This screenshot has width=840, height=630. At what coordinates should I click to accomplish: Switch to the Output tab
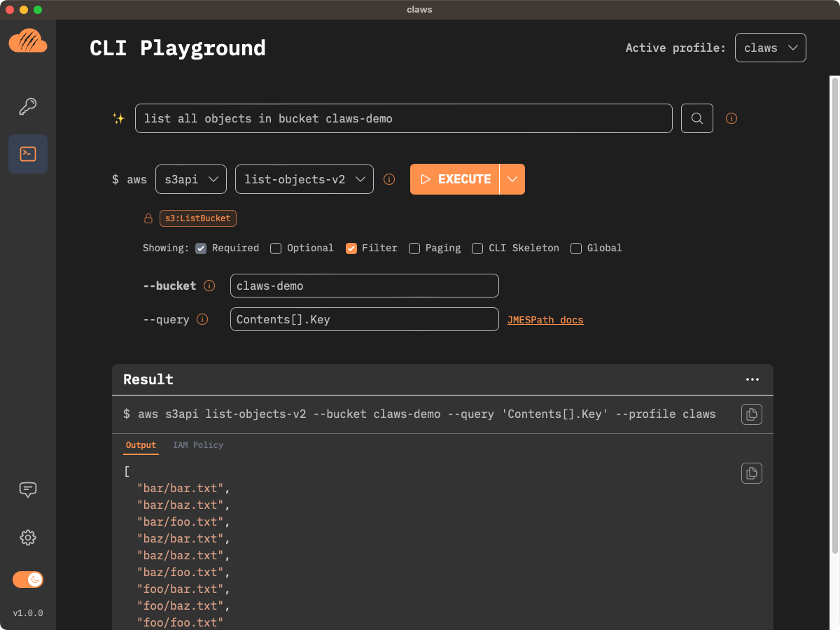[141, 445]
